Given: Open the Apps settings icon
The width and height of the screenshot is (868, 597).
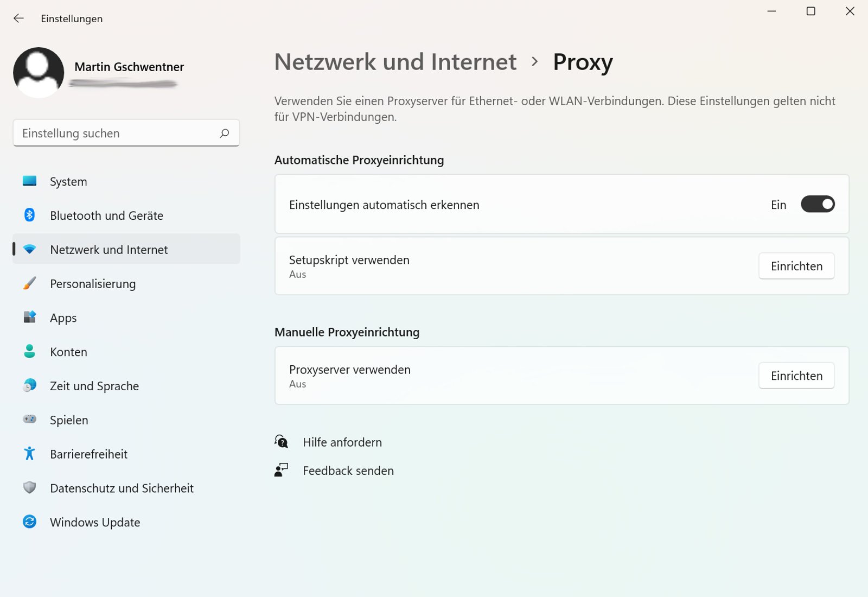Looking at the screenshot, I should pos(29,317).
